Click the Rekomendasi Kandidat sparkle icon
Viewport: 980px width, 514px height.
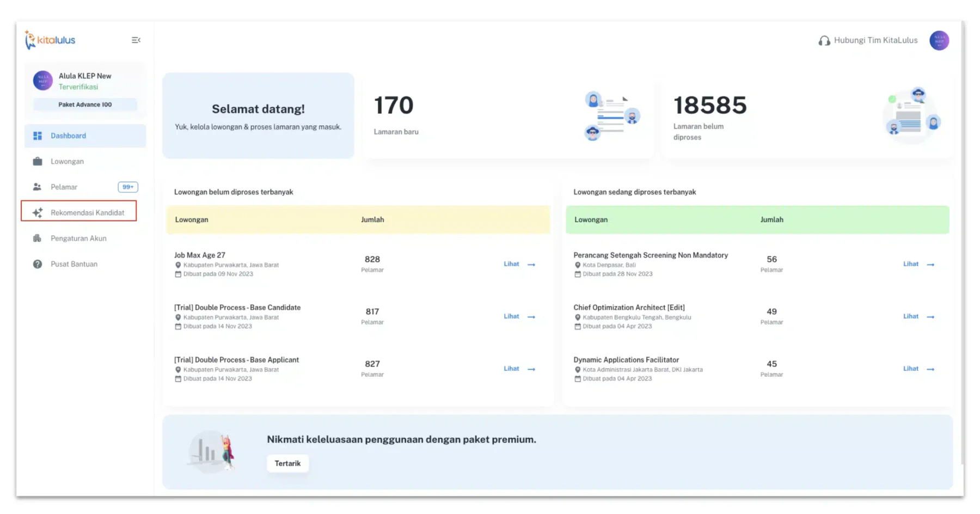click(38, 213)
